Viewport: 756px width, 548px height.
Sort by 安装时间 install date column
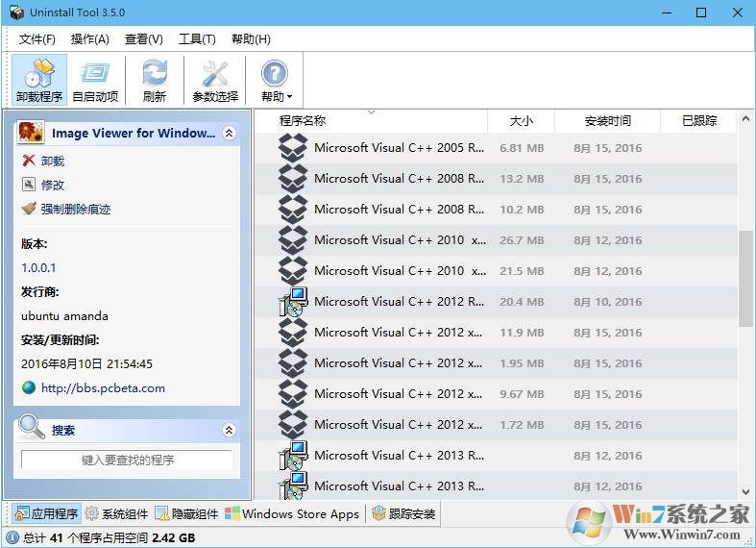(607, 120)
